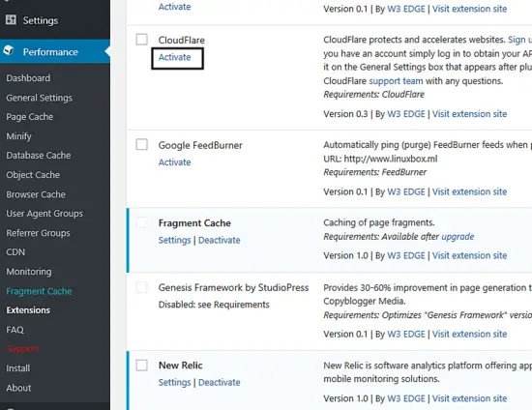Open Monitoring page
Screen dimensions: 532x410
click(x=29, y=272)
